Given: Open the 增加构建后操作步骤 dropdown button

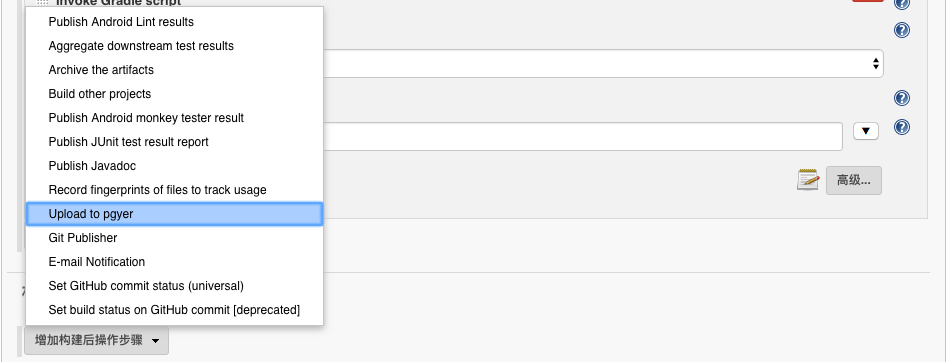Looking at the screenshot, I should tap(96, 340).
